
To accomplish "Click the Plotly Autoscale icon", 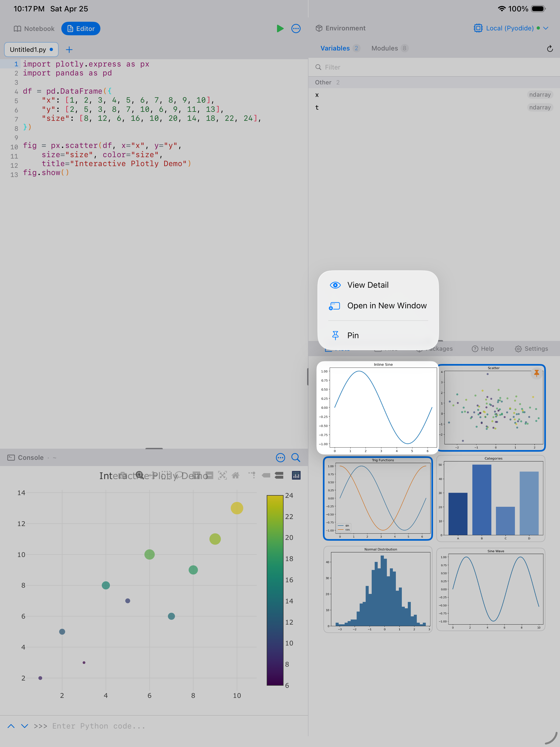I will click(x=222, y=476).
